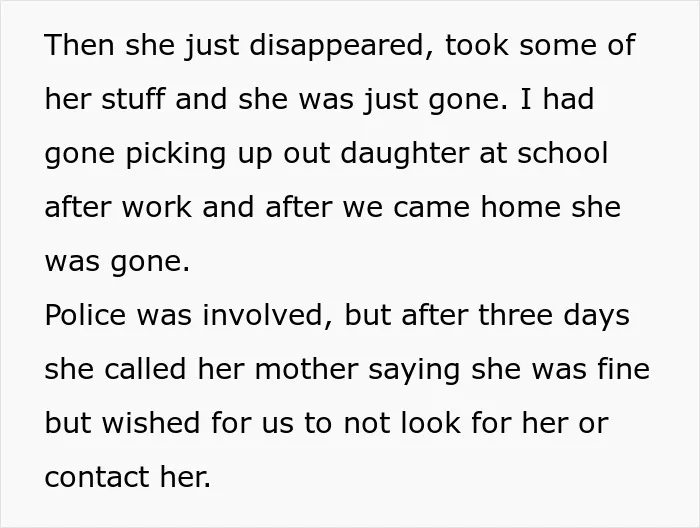Click the word "work" after "after"
This screenshot has height=528, width=700.
tap(157, 207)
